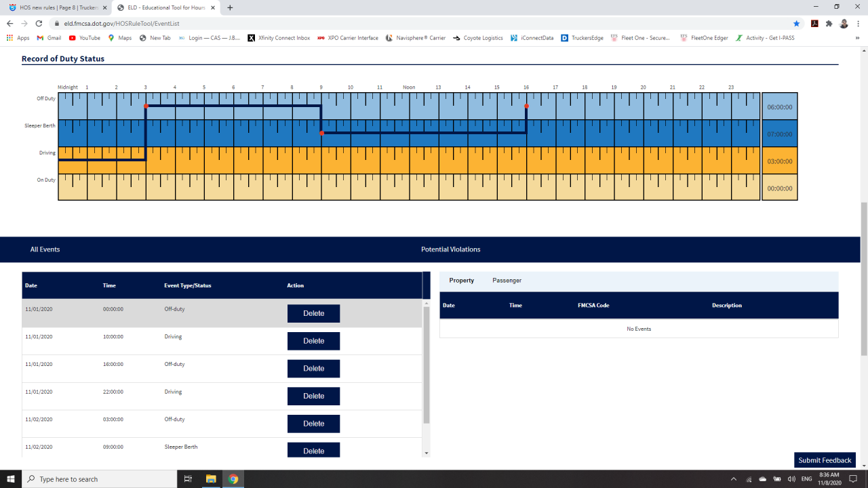868x488 pixels.
Task: Open the Fleet One - Secure bookmark
Action: [641, 38]
